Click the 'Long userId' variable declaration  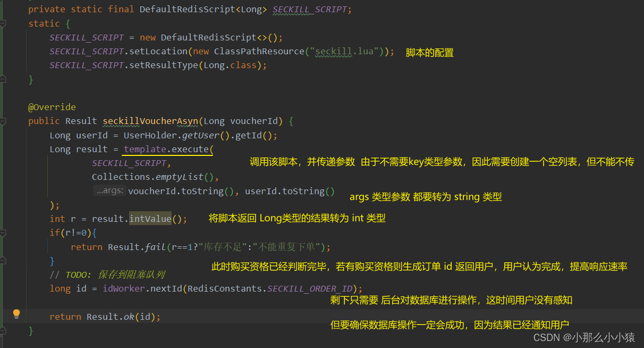point(78,135)
